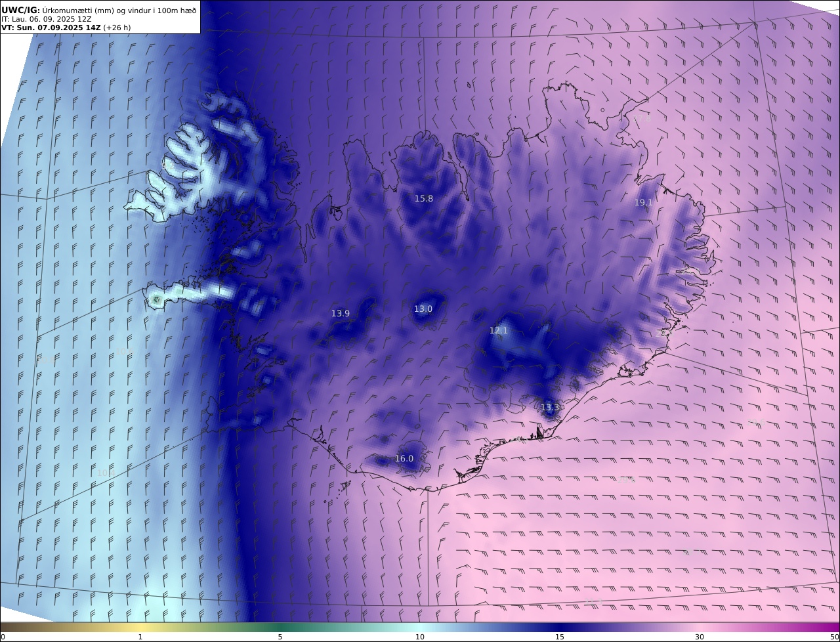Screen dimensions: 840x642
Task: Click the 15.8 value in north Iceland
Action: click(424, 199)
